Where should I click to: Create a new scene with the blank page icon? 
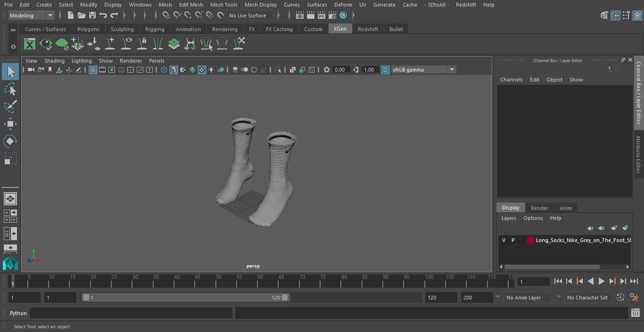(x=70, y=16)
